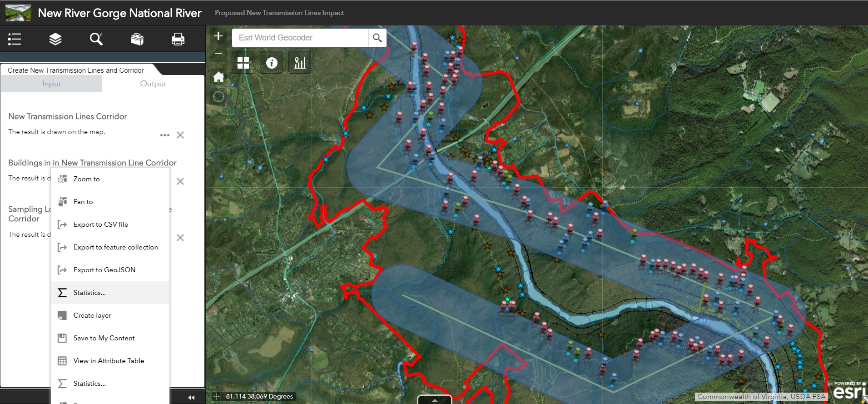Click Save to My Content
Image resolution: width=868 pixels, height=404 pixels.
pos(104,338)
